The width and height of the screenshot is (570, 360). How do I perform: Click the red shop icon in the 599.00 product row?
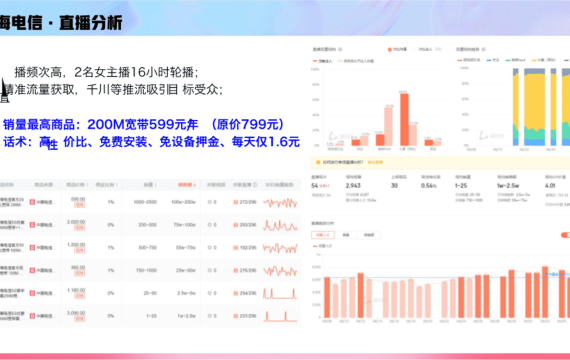click(x=32, y=202)
